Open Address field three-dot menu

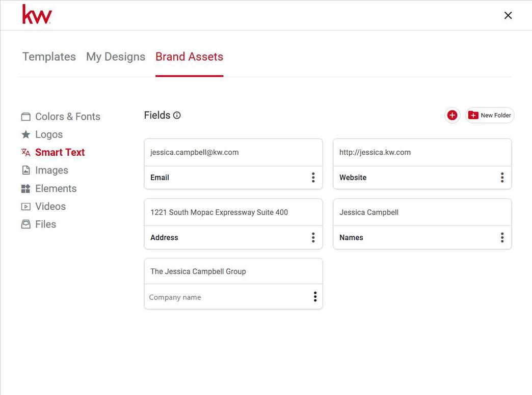(x=313, y=238)
